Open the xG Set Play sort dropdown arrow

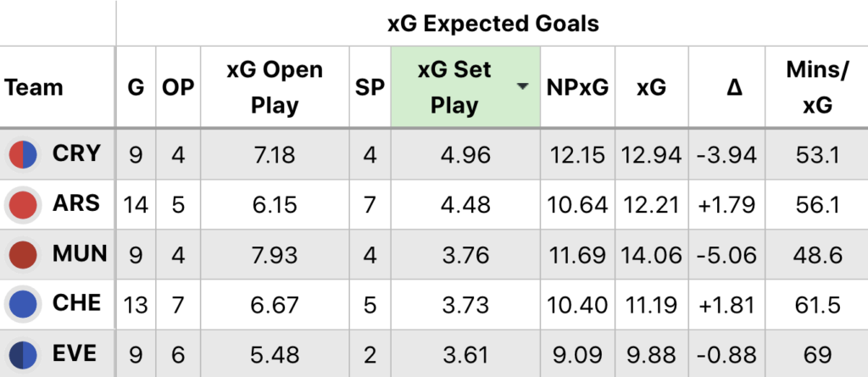coord(523,87)
